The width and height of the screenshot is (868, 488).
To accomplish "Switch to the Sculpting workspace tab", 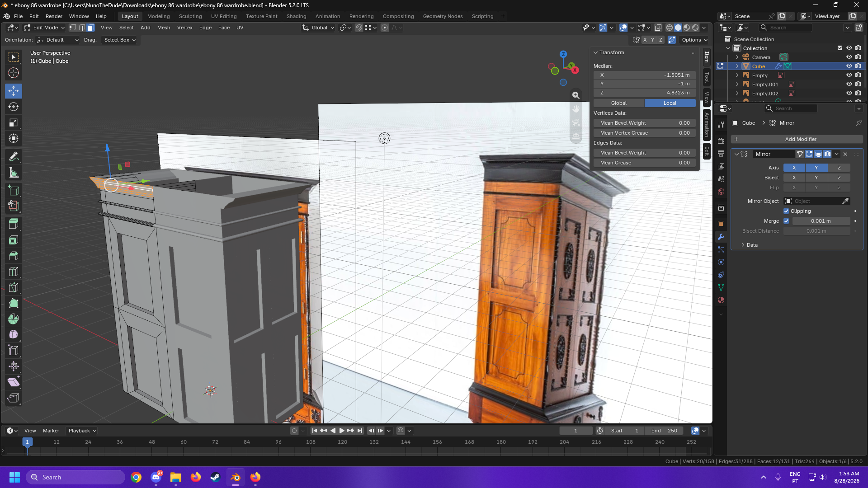I will [190, 16].
